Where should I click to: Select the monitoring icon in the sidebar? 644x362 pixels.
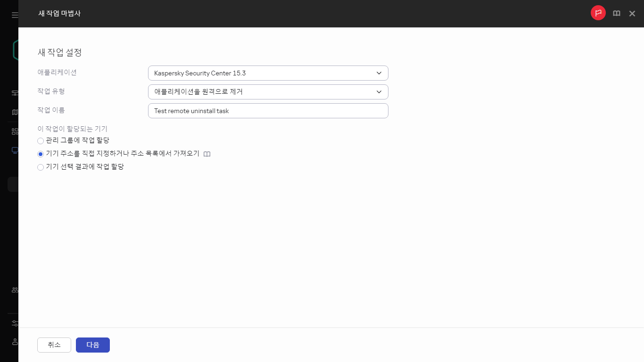coord(14,92)
